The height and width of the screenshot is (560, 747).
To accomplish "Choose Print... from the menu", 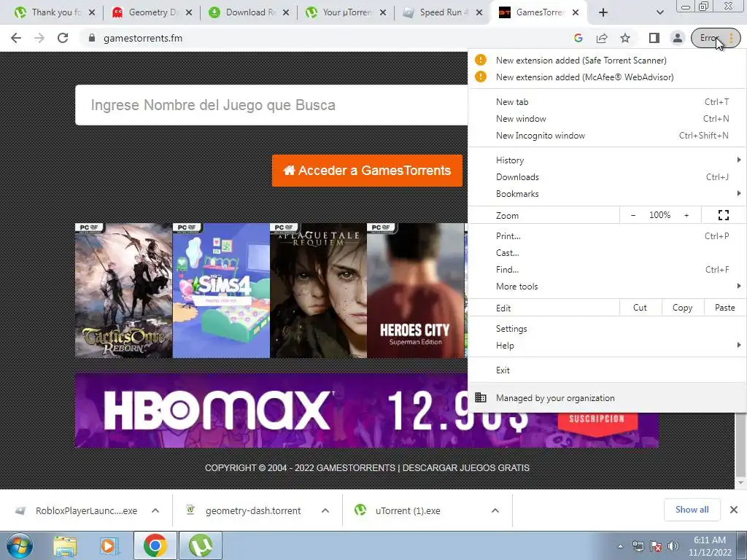I will [x=607, y=236].
